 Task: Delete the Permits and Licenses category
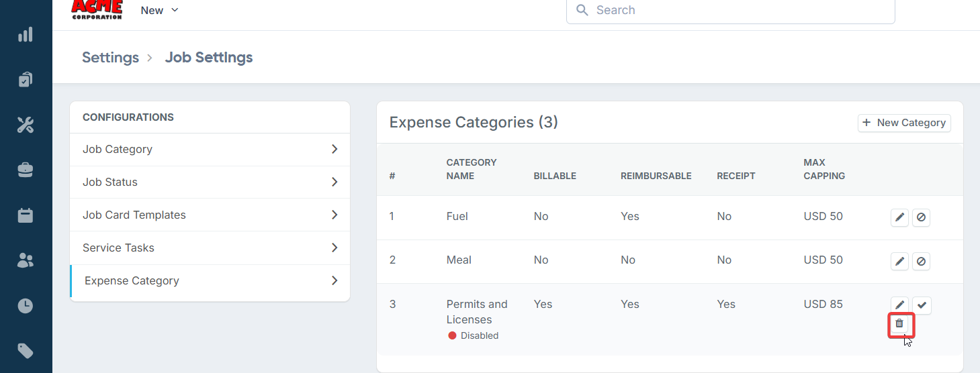899,324
